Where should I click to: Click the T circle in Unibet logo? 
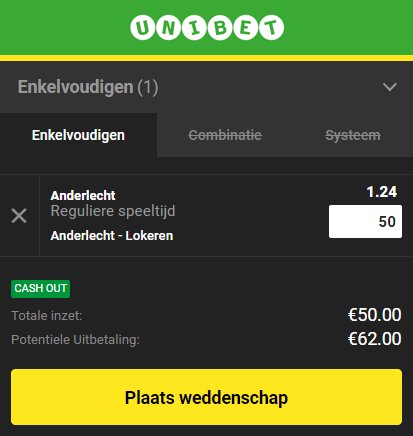point(272,27)
